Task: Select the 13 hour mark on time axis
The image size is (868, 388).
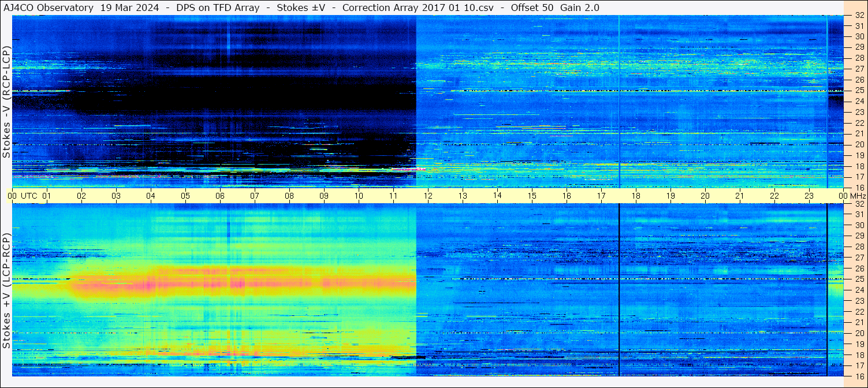Action: [x=463, y=196]
